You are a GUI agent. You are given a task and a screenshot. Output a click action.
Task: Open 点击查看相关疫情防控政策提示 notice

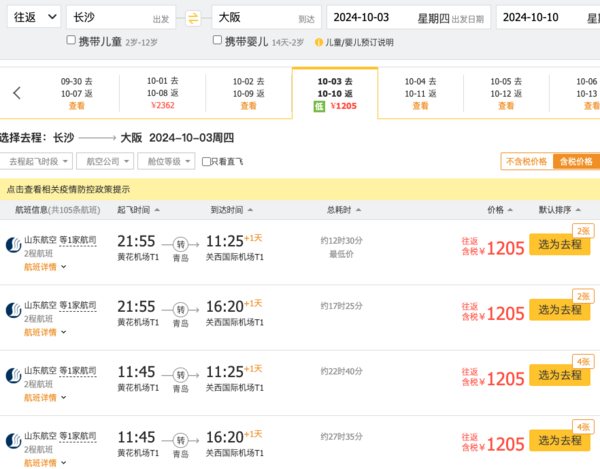coord(68,189)
